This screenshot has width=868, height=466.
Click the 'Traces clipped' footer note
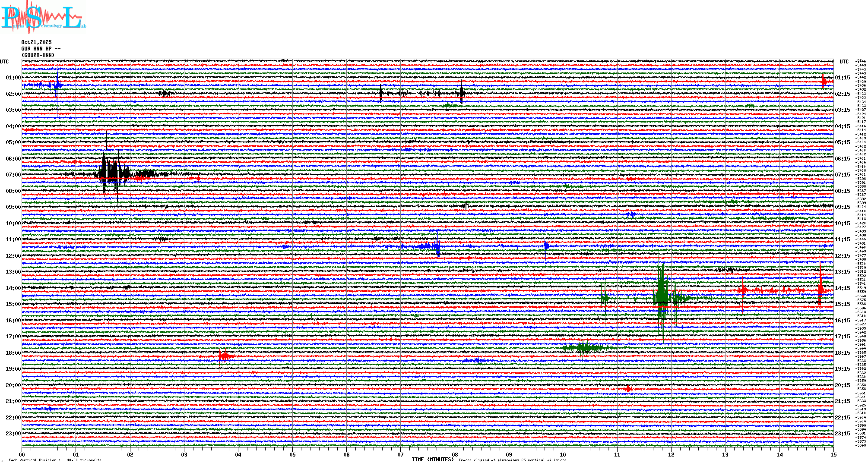point(512,460)
